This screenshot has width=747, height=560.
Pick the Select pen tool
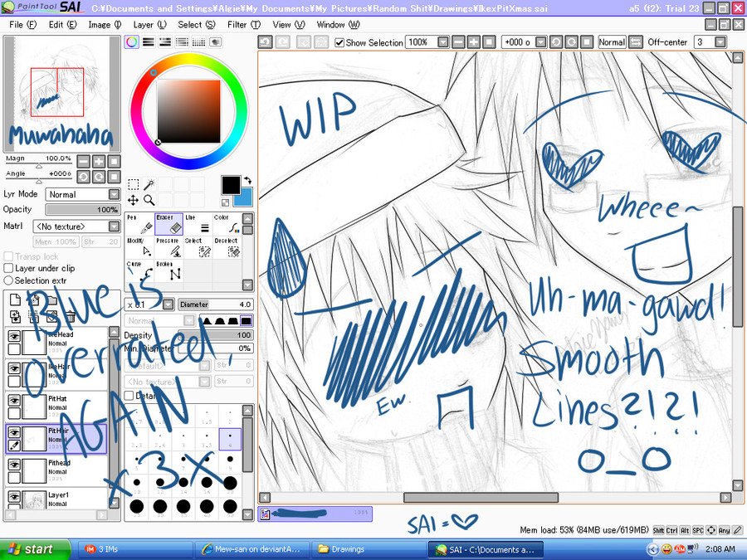[198, 247]
